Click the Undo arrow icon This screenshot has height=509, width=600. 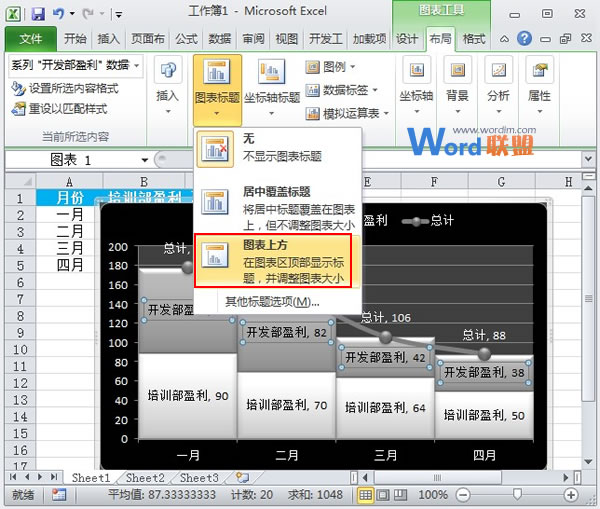click(x=59, y=14)
